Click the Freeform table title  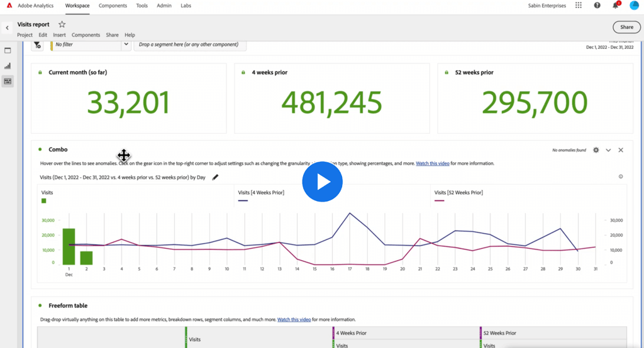tap(68, 305)
